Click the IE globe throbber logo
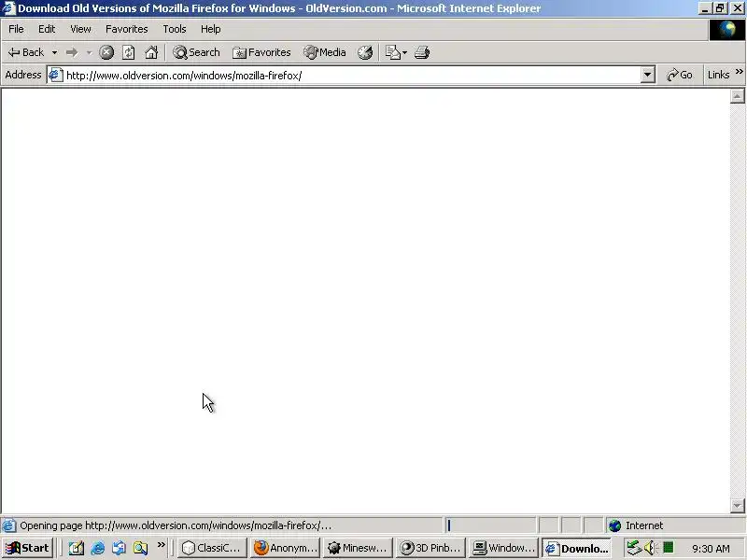Image resolution: width=747 pixels, height=560 pixels. pos(727,30)
